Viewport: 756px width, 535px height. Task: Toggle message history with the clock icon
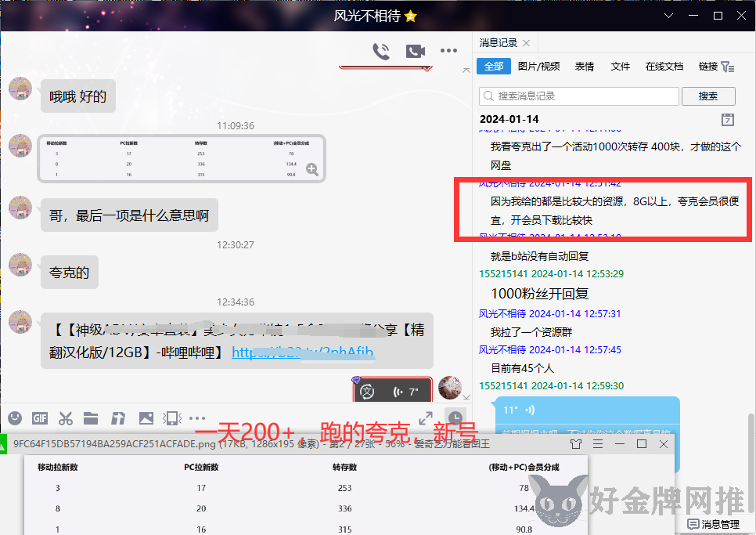pyautogui.click(x=455, y=418)
